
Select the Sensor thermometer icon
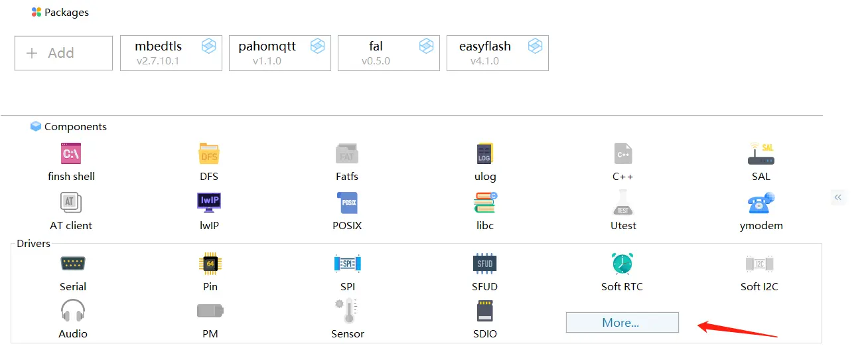347,311
